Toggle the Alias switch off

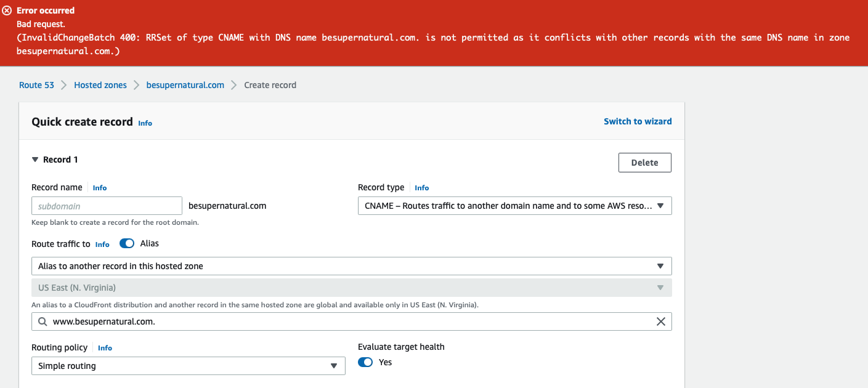127,243
